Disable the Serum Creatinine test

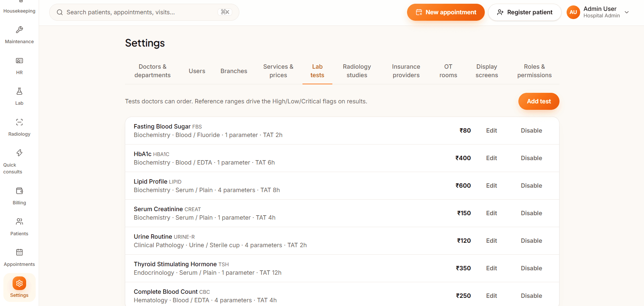coord(531,213)
